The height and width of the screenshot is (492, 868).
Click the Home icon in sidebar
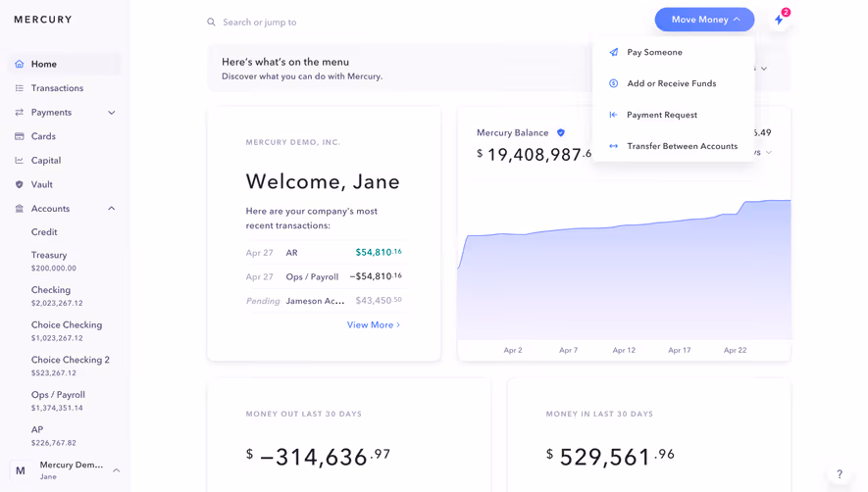(x=20, y=65)
